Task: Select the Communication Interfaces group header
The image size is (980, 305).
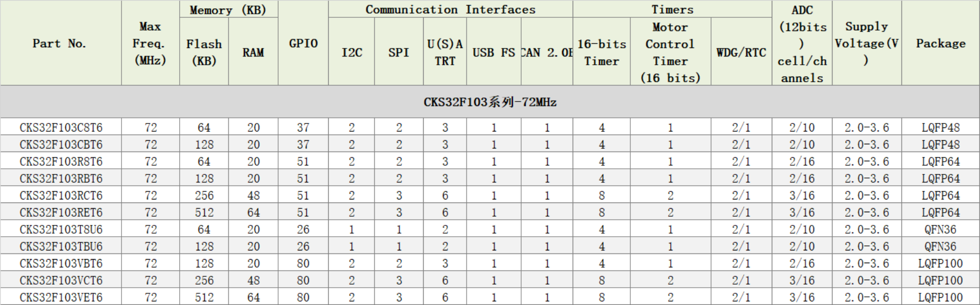Action: 451,9
